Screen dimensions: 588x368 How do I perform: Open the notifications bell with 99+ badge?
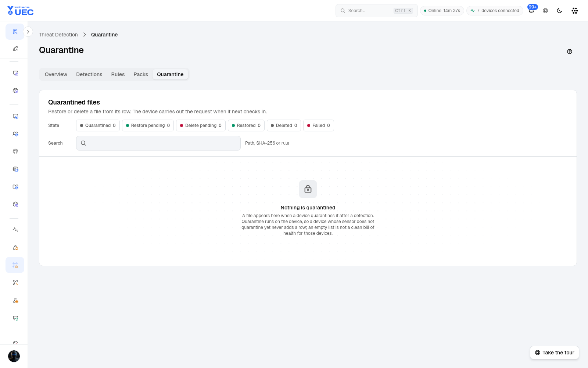[x=531, y=10]
